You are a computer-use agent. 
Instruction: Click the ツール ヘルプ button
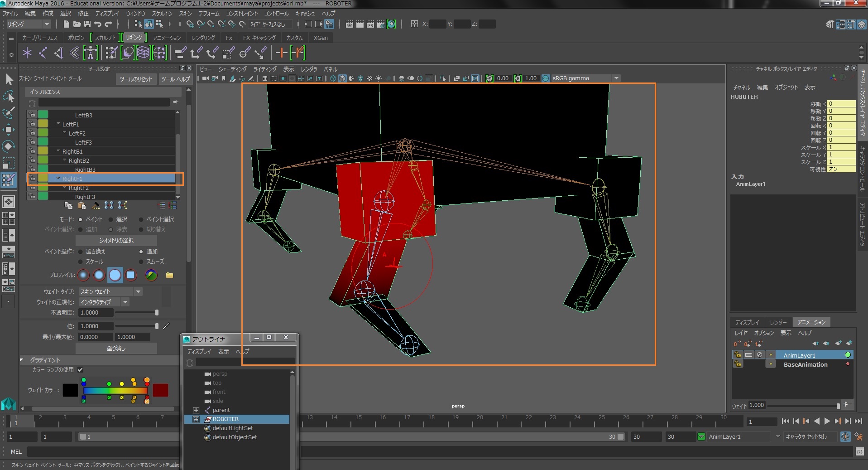[176, 79]
